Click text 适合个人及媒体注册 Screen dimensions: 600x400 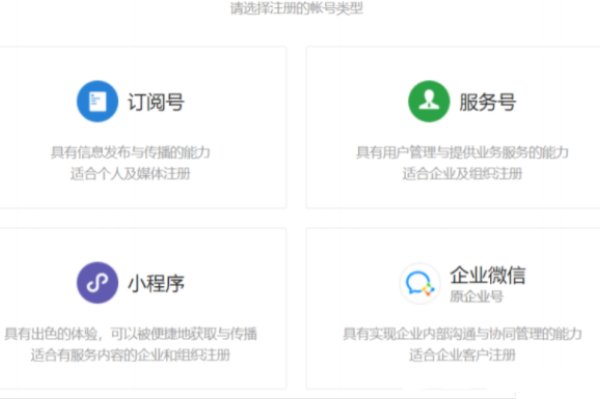coord(130,174)
